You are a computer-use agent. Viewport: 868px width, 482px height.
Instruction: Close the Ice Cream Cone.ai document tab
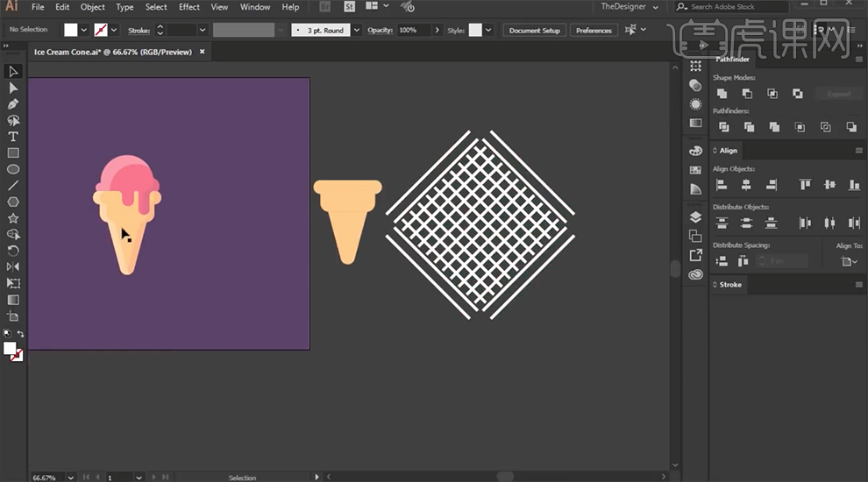[202, 52]
